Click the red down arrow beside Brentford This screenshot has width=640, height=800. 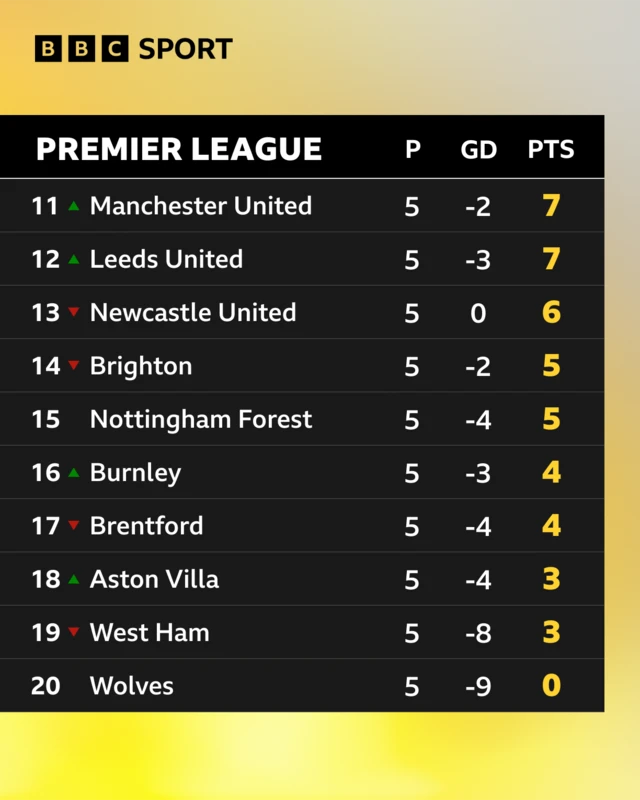(73, 526)
